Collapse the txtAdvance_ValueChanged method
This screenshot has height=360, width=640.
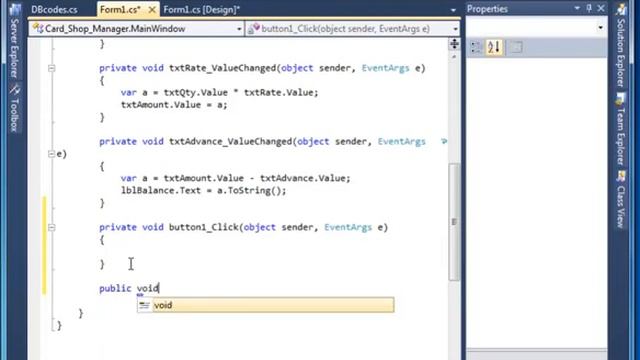(x=51, y=154)
